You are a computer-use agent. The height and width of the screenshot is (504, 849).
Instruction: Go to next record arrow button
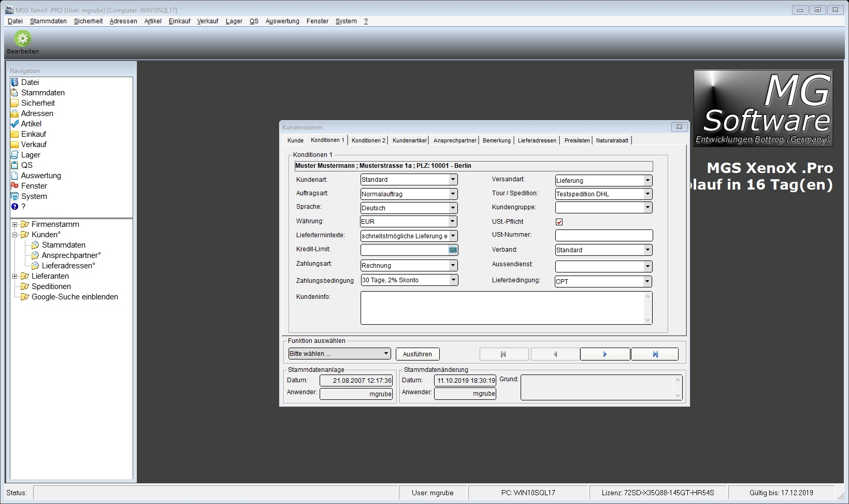point(605,354)
